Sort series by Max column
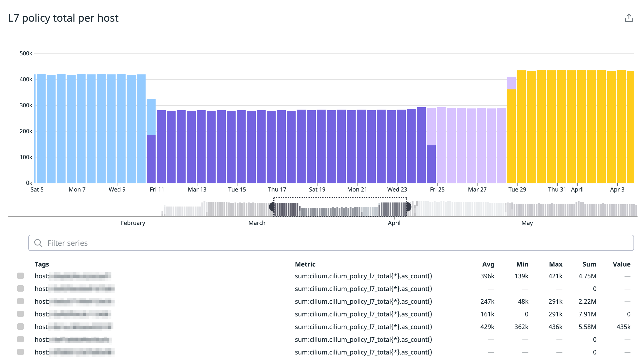 (x=556, y=264)
